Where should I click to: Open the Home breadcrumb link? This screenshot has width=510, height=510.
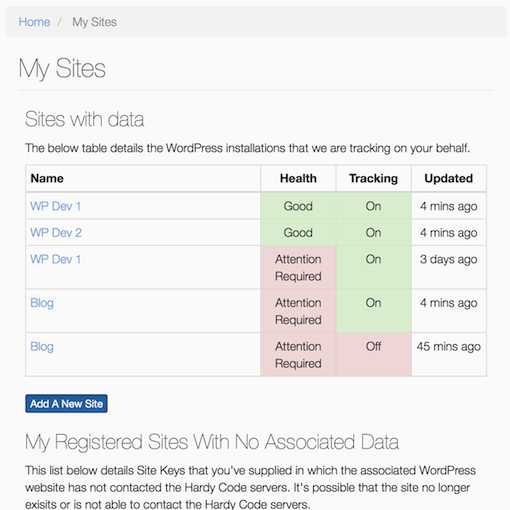pyautogui.click(x=34, y=22)
